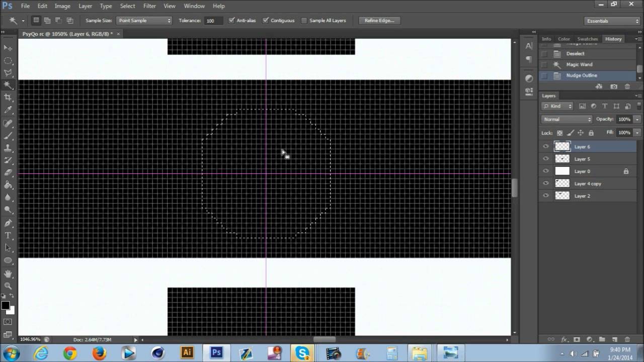The width and height of the screenshot is (644, 362).
Task: Expand the status bar info arrow
Action: [x=135, y=340]
